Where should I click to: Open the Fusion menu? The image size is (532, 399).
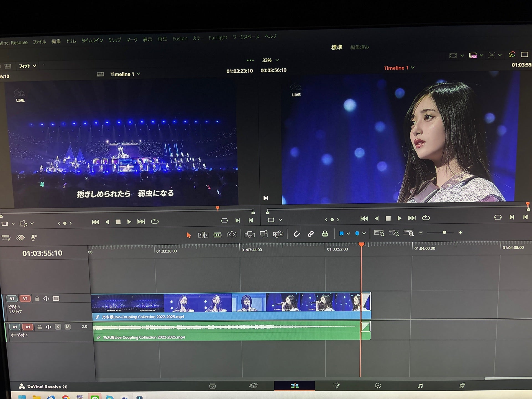(180, 39)
